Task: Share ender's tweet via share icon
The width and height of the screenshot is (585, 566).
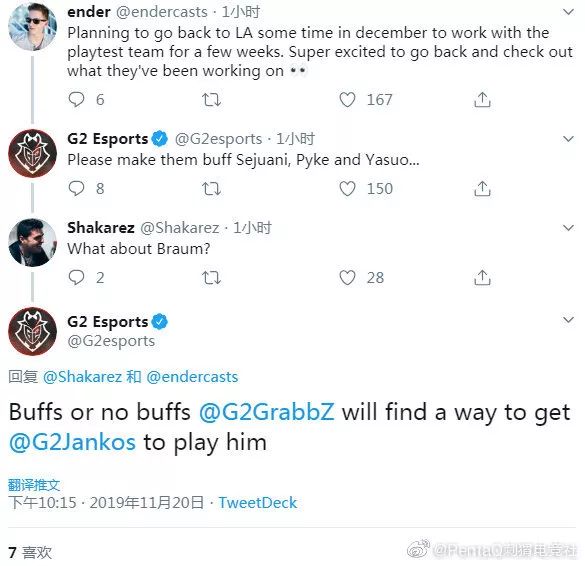Action: (x=482, y=100)
